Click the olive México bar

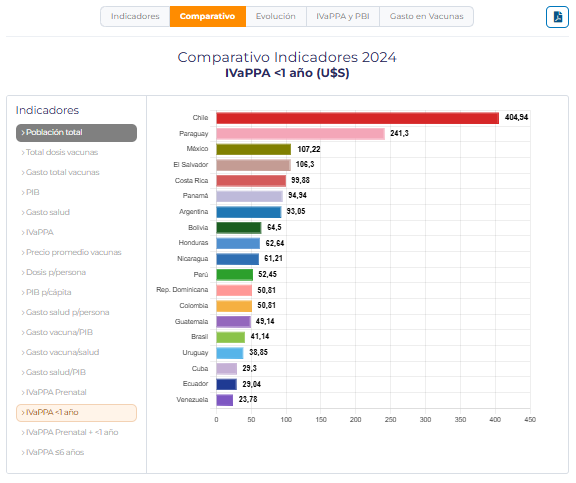pos(253,149)
